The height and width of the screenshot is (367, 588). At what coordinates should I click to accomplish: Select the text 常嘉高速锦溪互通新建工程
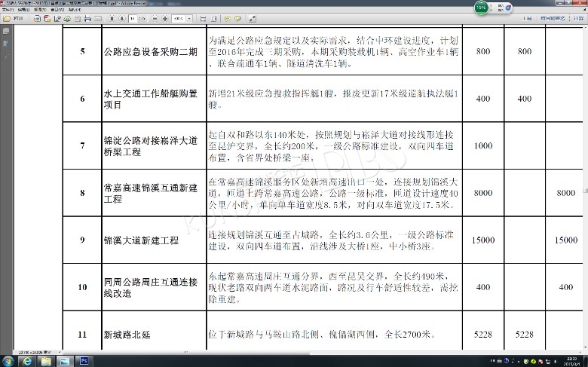(x=150, y=193)
